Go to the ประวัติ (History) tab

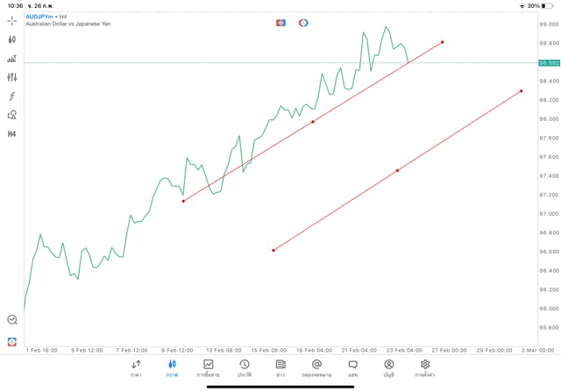click(x=245, y=368)
